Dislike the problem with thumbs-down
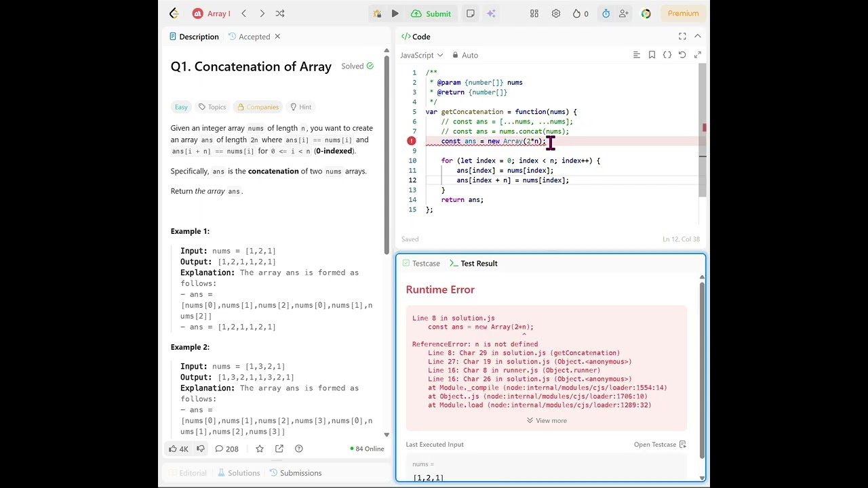This screenshot has height=488, width=868. (x=201, y=449)
